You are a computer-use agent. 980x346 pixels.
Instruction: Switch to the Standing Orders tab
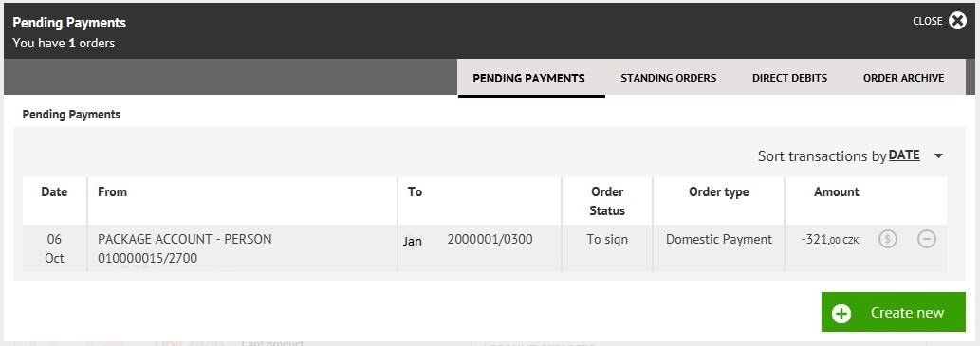pos(668,78)
